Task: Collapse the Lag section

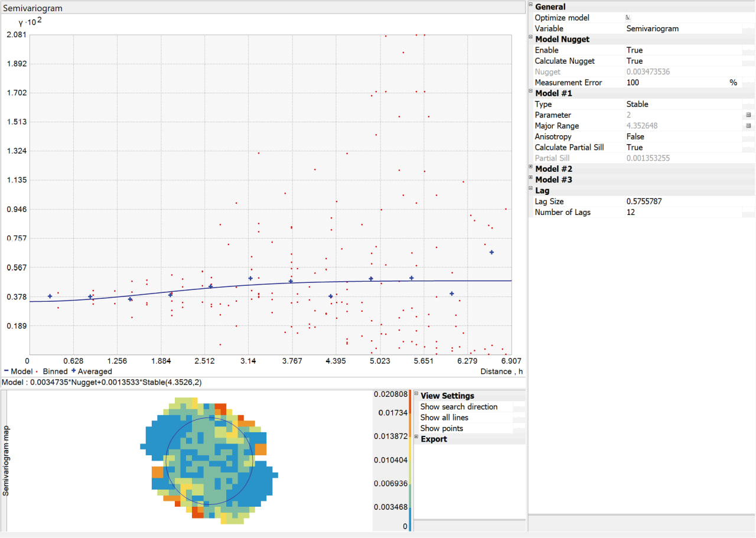Action: click(530, 190)
